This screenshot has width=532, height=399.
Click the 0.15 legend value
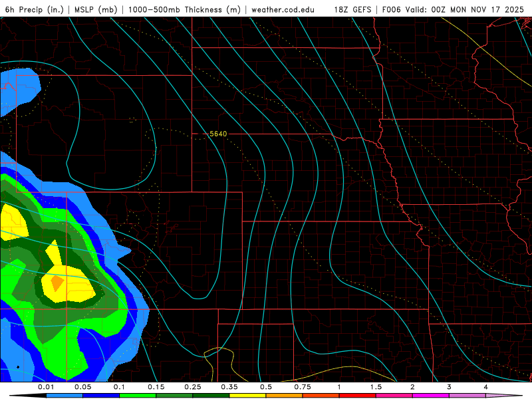click(156, 387)
